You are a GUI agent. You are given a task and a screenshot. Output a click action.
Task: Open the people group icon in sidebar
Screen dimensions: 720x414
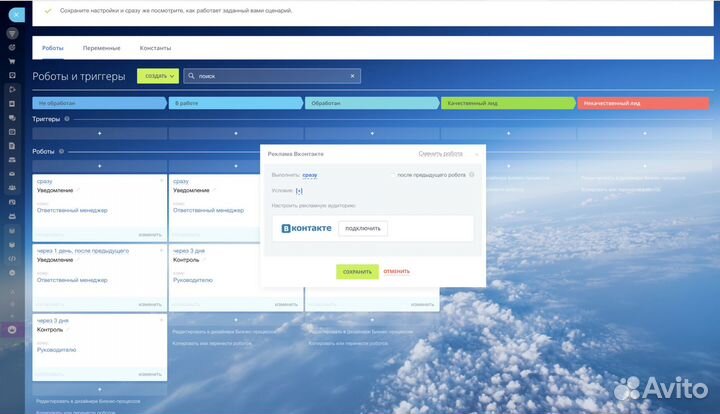click(12, 188)
